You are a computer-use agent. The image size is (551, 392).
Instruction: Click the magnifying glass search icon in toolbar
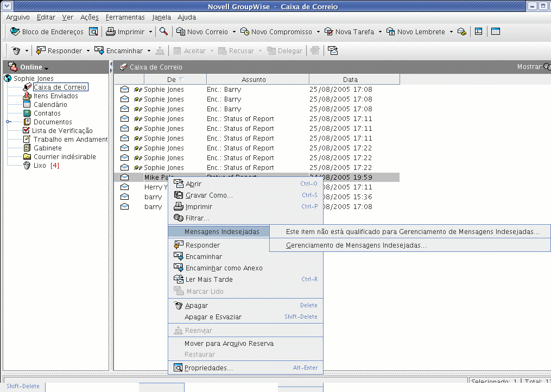(163, 32)
